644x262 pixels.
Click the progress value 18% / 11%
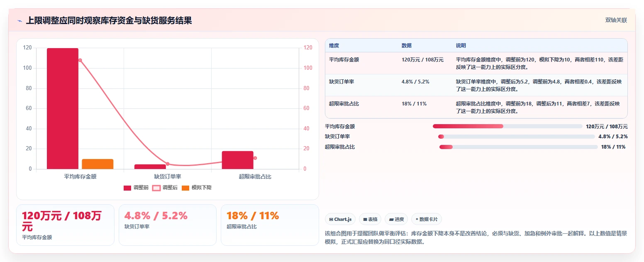tap(613, 147)
